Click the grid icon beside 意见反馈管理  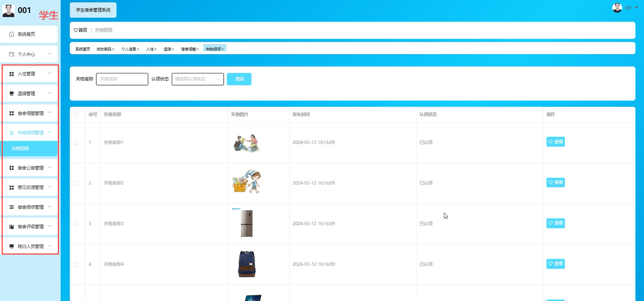(12, 188)
